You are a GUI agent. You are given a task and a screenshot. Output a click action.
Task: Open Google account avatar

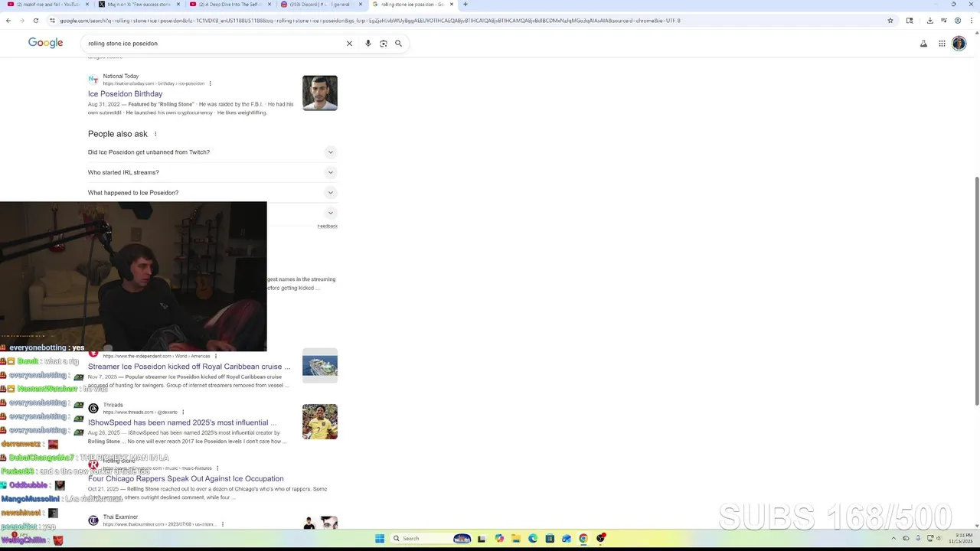[959, 44]
